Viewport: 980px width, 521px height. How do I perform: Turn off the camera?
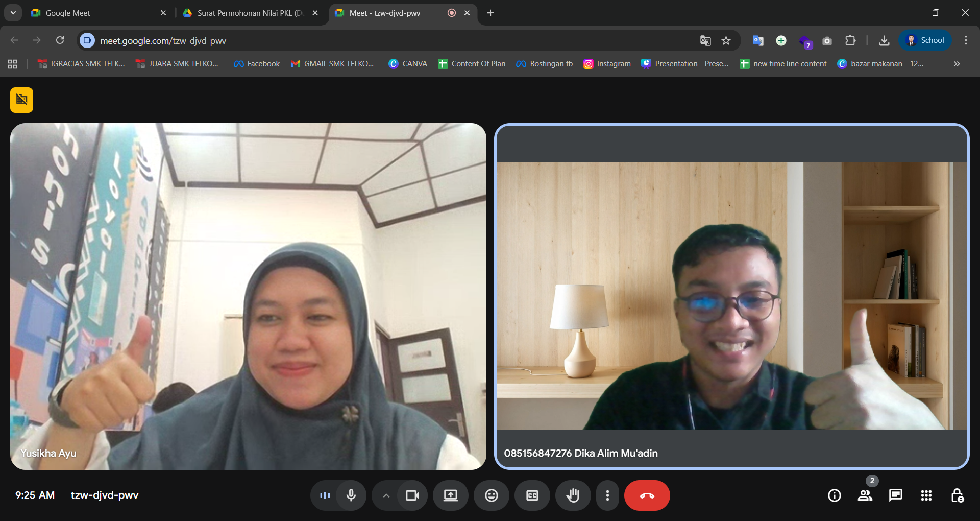(x=412, y=495)
